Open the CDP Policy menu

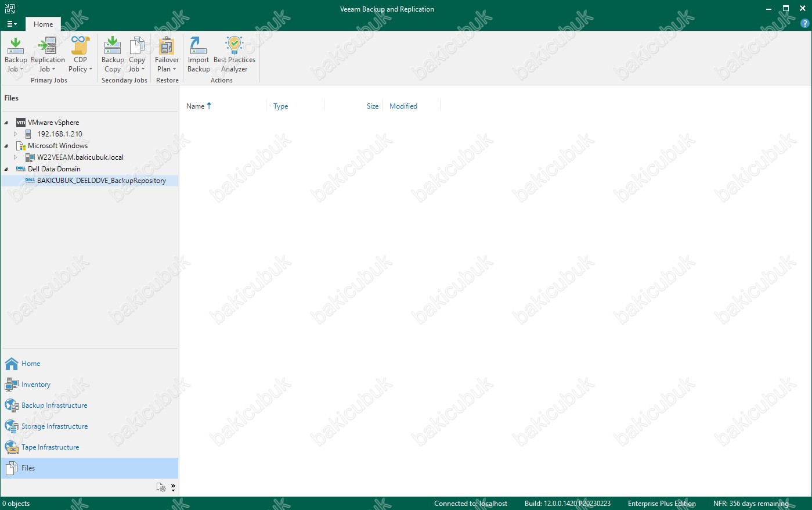pyautogui.click(x=80, y=55)
